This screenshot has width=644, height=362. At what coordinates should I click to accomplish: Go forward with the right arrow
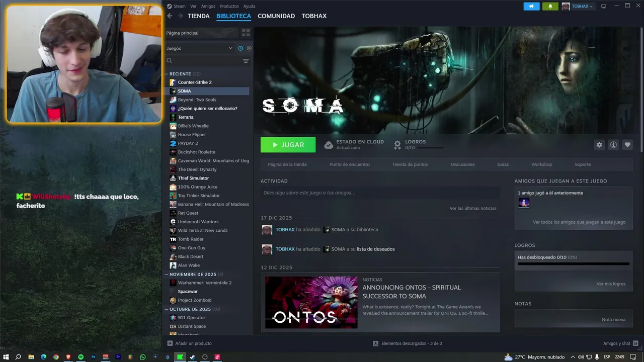tap(180, 16)
